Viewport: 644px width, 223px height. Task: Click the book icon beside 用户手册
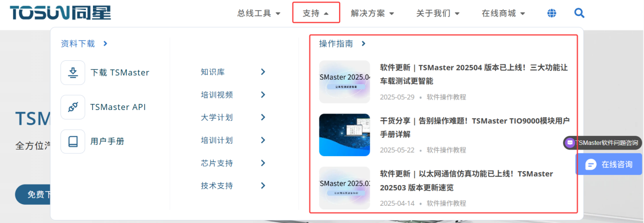(73, 141)
